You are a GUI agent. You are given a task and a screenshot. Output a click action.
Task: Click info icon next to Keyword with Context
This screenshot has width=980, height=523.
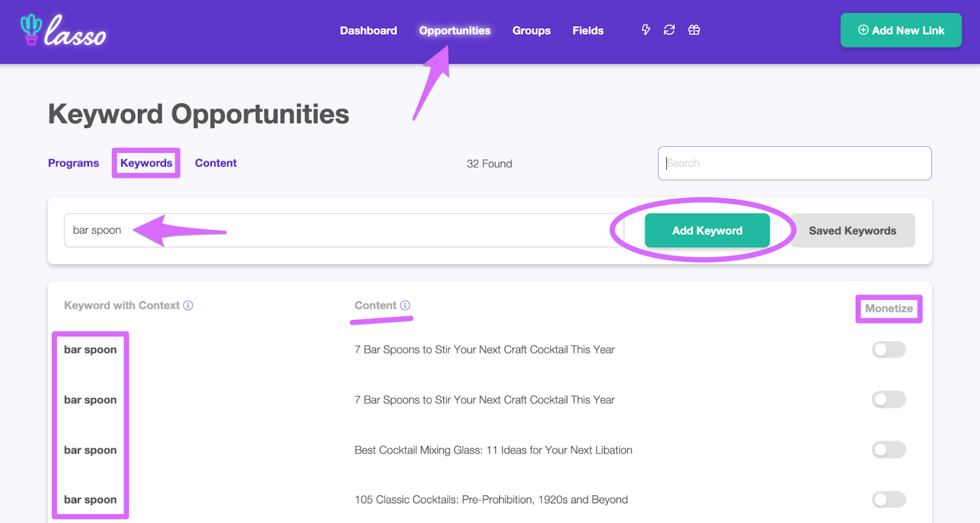click(x=188, y=305)
